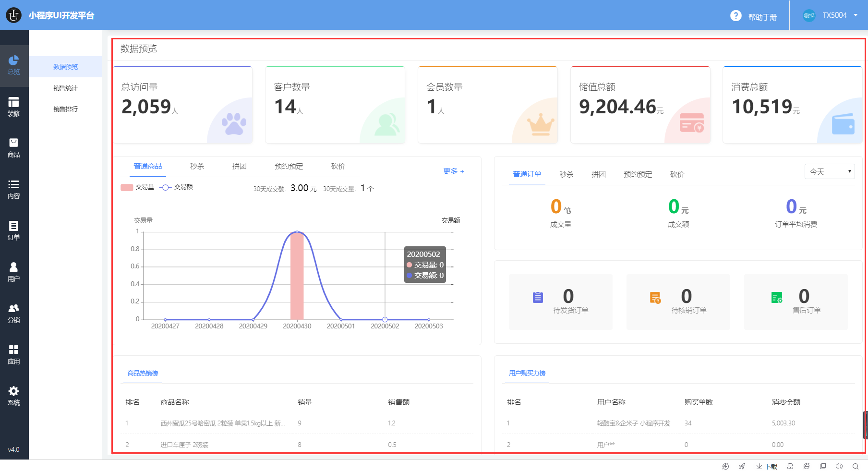The height and width of the screenshot is (471, 868).
Task: Switch to 秒杀 chart tab
Action: pyautogui.click(x=197, y=166)
